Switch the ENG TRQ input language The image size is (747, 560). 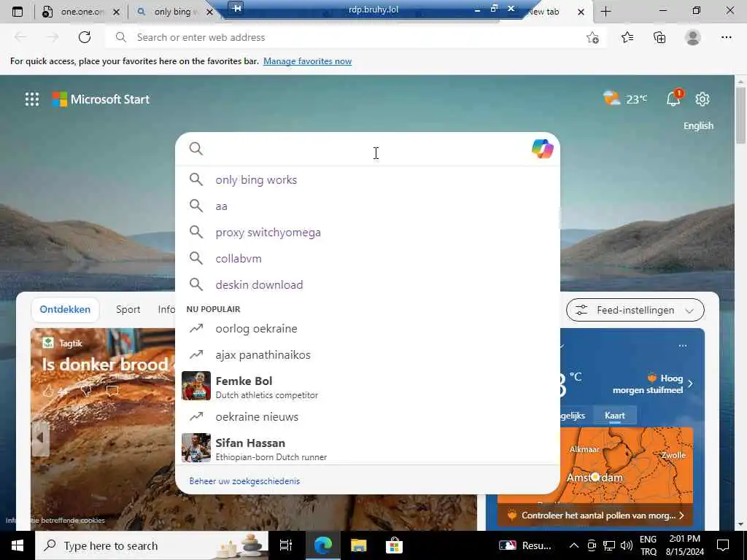[x=648, y=545]
